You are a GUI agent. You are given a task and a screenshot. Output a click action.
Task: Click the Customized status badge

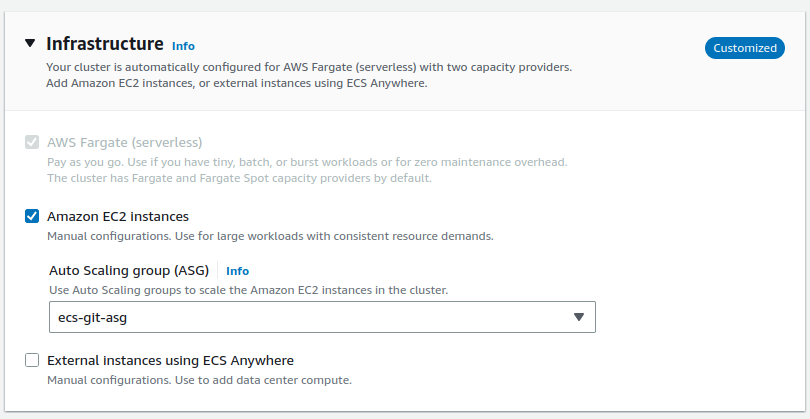(744, 48)
